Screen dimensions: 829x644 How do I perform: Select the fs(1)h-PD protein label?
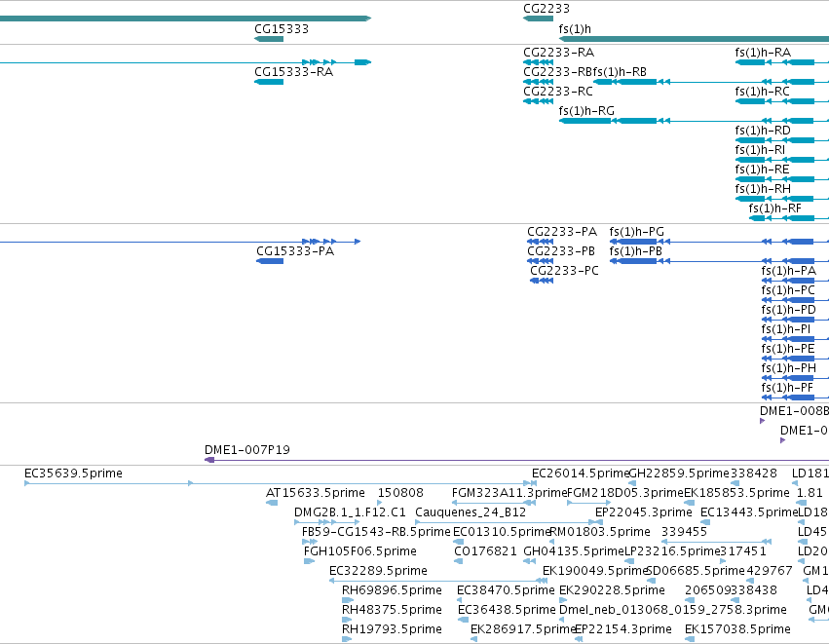pos(788,310)
